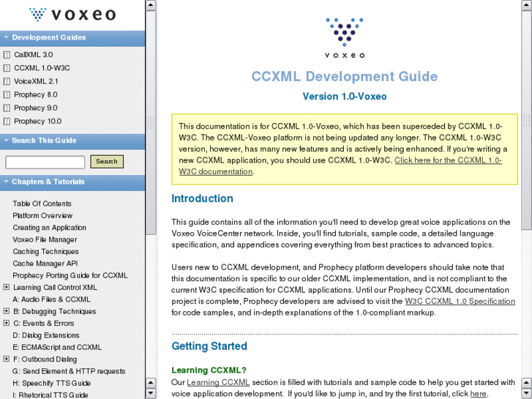Click the Voxeo logo in sidebar header
The image size is (532, 399).
(72, 15)
